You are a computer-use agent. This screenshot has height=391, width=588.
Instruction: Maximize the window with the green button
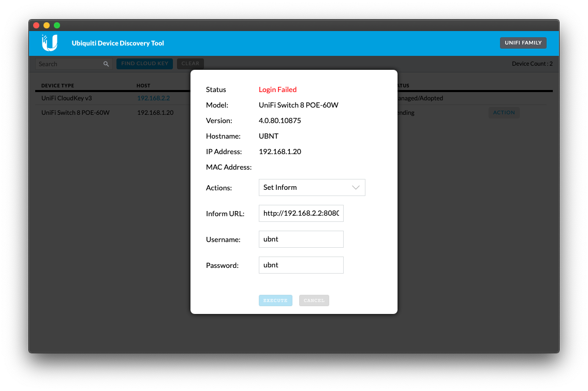(x=57, y=25)
